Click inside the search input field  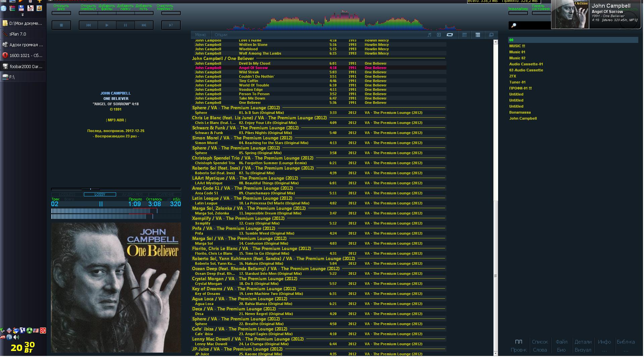533,25
